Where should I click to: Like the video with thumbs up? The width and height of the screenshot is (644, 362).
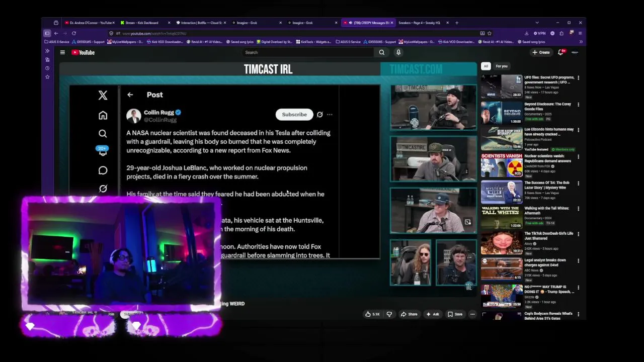click(372, 314)
